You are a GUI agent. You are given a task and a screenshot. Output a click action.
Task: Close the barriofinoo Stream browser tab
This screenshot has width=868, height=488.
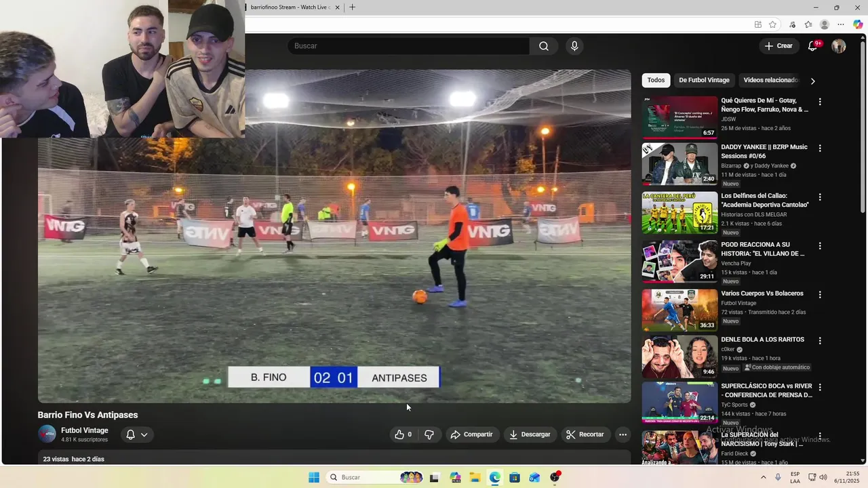pos(337,7)
